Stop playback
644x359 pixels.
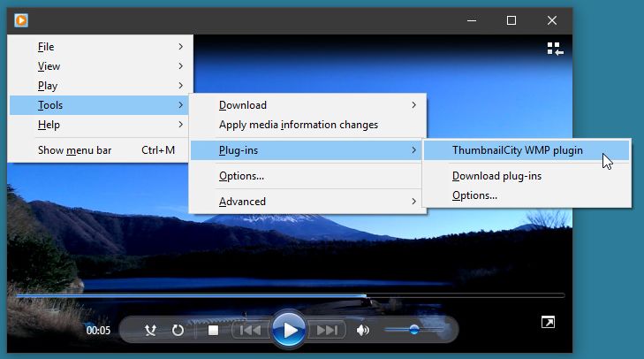click(x=213, y=330)
